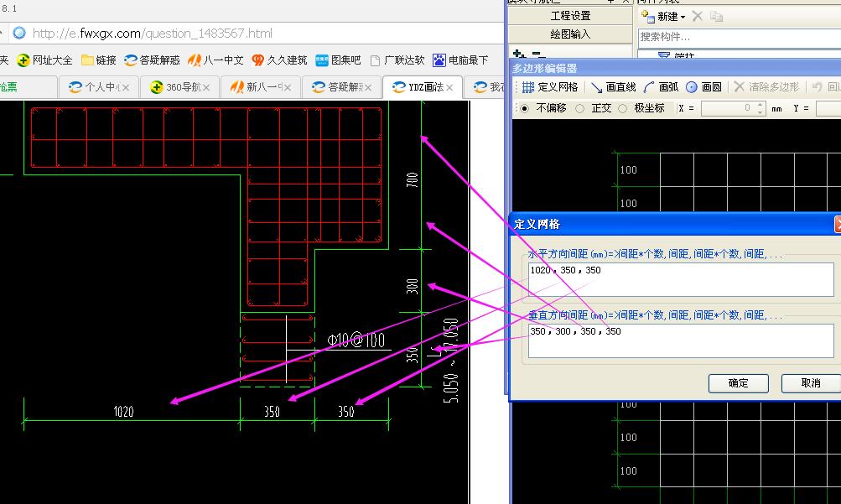Close the 定义网格 dialog with red X
The image size is (841, 504).
[x=838, y=224]
